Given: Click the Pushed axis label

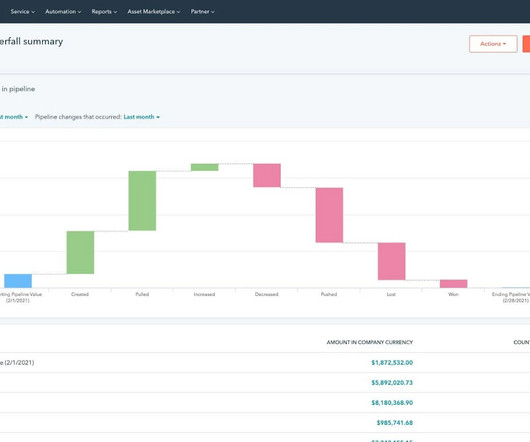Looking at the screenshot, I should click(x=329, y=294).
